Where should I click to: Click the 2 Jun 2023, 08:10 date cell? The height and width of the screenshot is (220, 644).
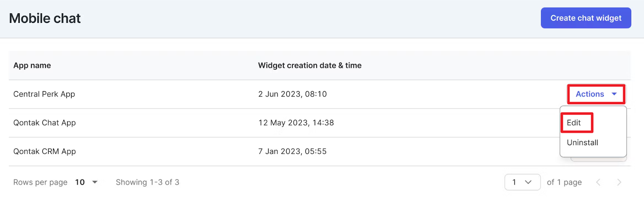(x=292, y=94)
